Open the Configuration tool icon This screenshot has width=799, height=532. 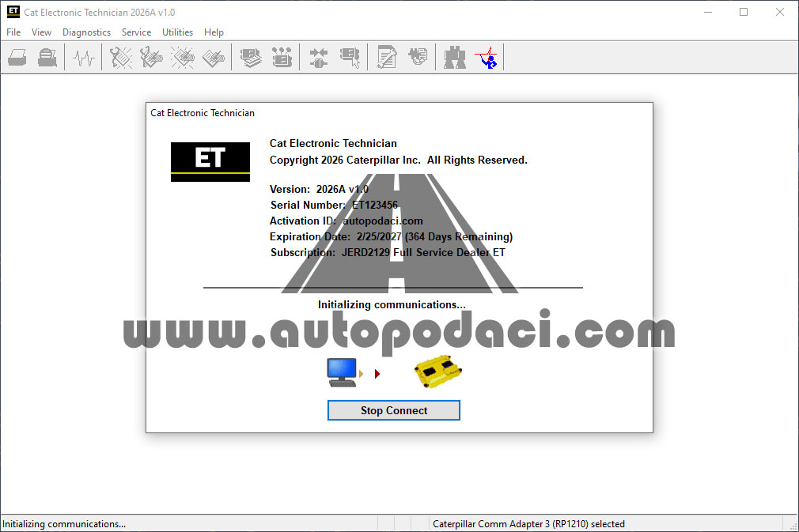pyautogui.click(x=282, y=58)
